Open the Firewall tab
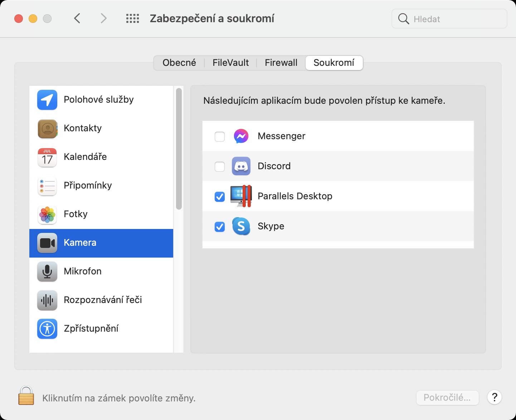The height and width of the screenshot is (420, 516). 281,63
